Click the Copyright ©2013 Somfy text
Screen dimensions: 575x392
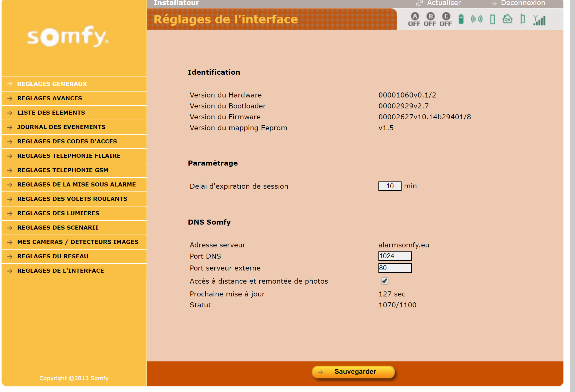pyautogui.click(x=74, y=378)
